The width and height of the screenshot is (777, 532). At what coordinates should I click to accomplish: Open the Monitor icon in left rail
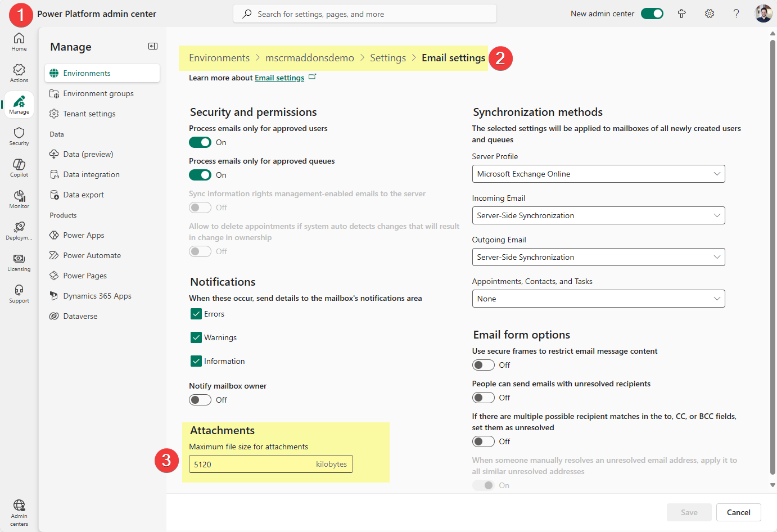click(x=19, y=199)
